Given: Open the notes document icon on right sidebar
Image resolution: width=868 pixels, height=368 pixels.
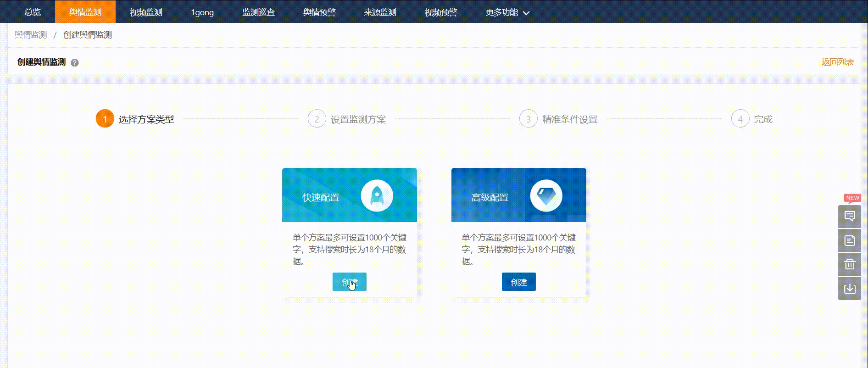Looking at the screenshot, I should pyautogui.click(x=850, y=240).
